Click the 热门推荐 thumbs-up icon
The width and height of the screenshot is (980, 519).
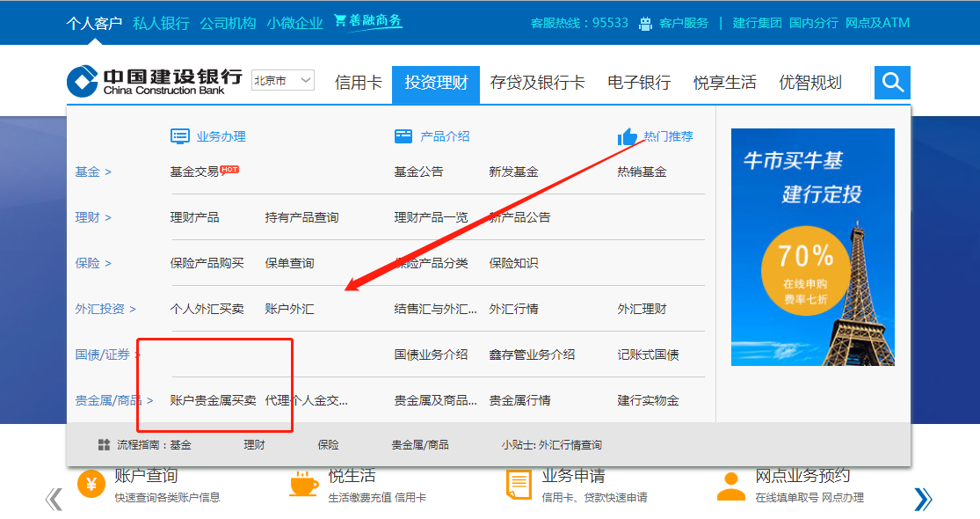pos(627,136)
